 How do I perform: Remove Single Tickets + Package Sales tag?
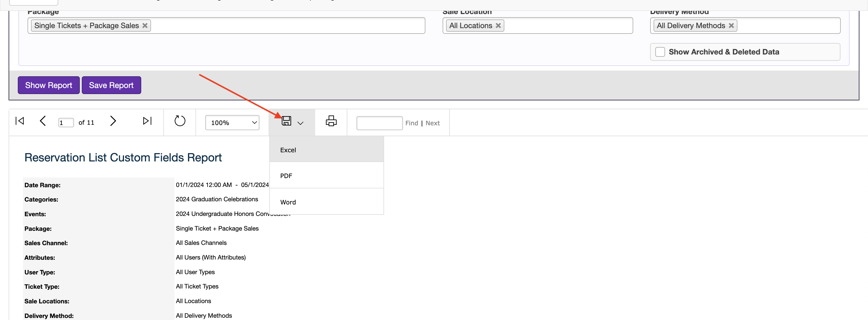(145, 26)
